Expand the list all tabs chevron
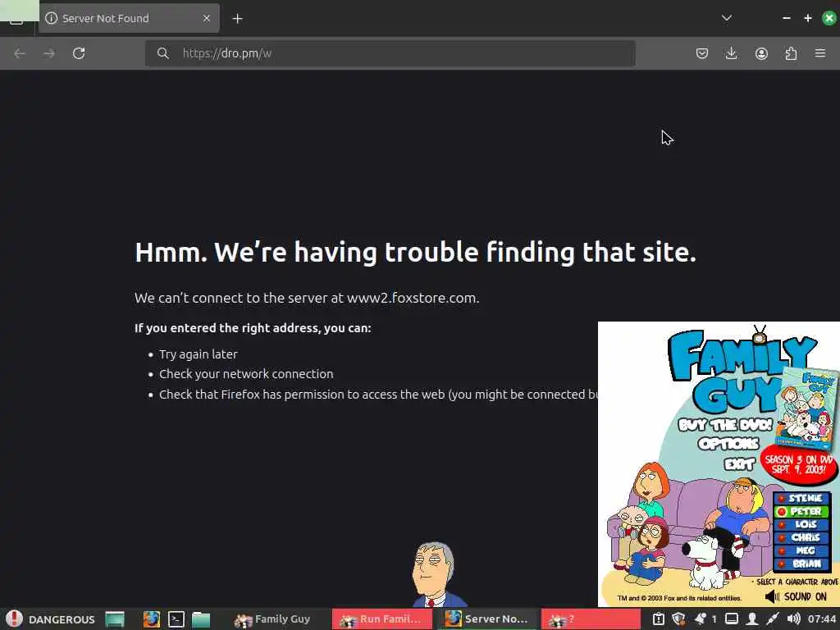Viewport: 840px width, 630px height. coord(727,18)
